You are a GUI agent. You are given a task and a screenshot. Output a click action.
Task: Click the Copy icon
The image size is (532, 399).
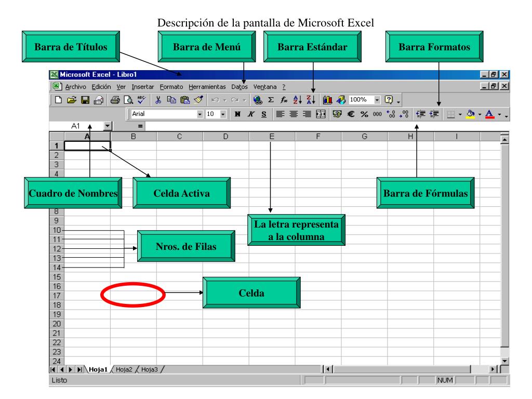pos(171,100)
